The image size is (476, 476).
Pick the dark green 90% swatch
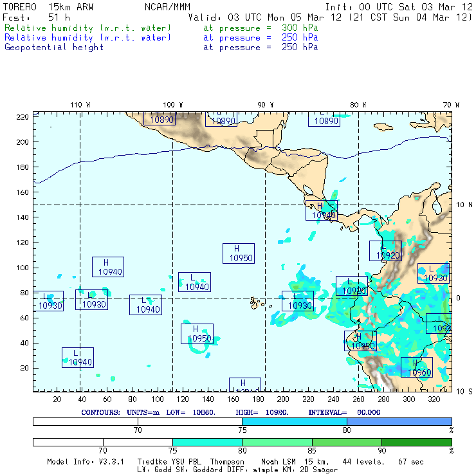coord(416,442)
